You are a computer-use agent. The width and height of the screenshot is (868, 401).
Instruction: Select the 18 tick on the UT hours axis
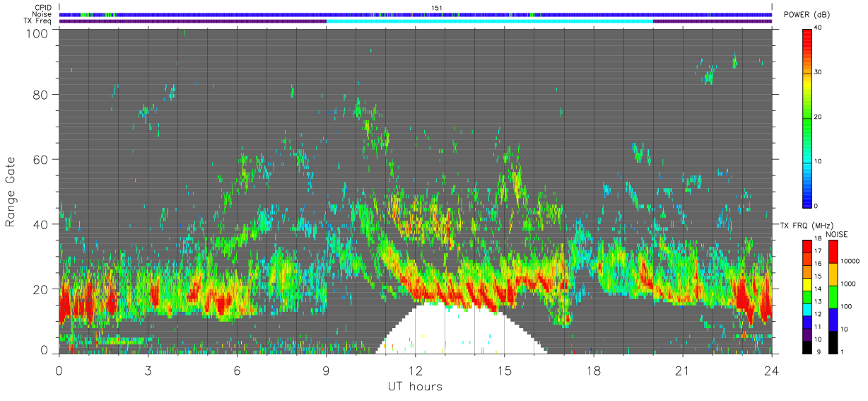(x=594, y=371)
